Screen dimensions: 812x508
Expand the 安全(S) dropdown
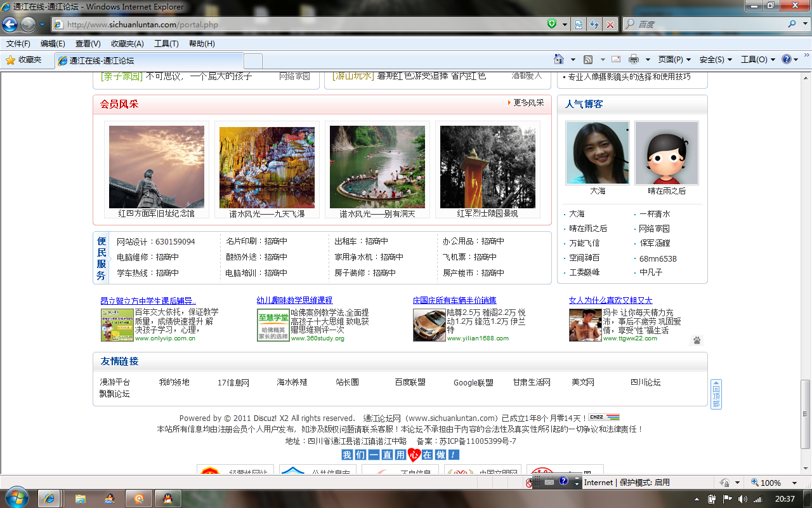click(x=716, y=60)
